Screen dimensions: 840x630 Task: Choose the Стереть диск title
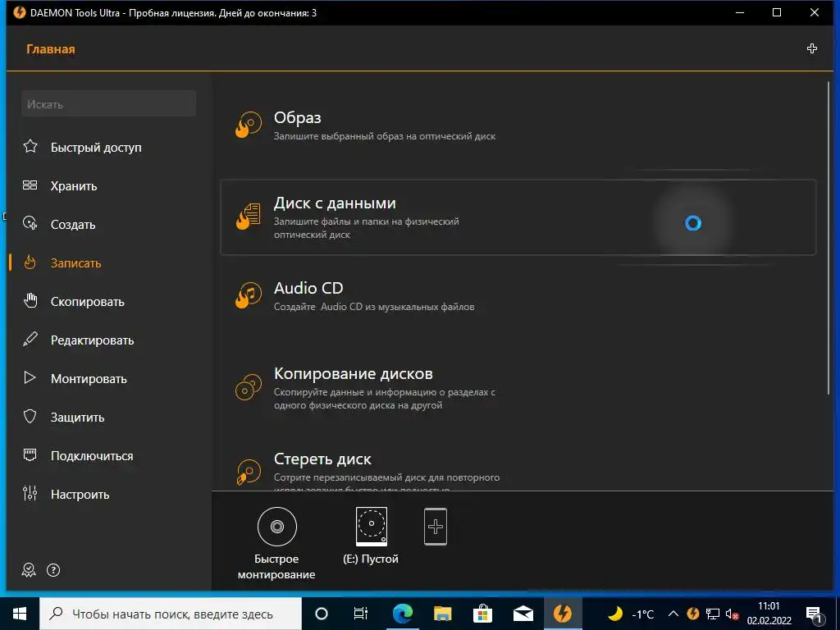pyautogui.click(x=322, y=459)
